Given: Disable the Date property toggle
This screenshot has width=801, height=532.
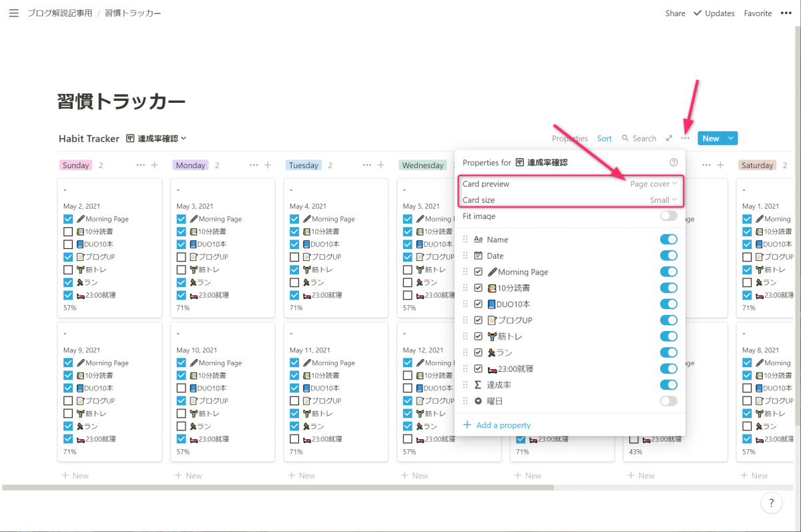Looking at the screenshot, I should click(668, 256).
